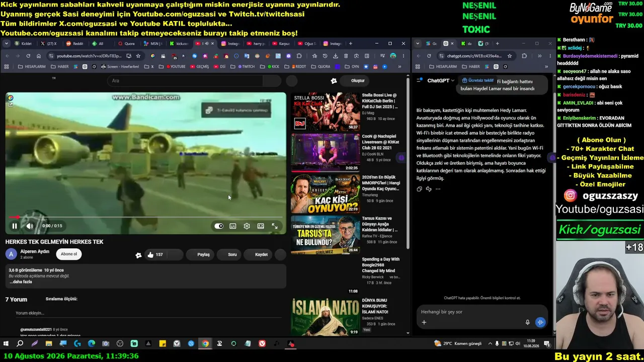Open the HABER bookmark folder in YouTube window
The width and height of the screenshot is (644, 362).
point(59,66)
